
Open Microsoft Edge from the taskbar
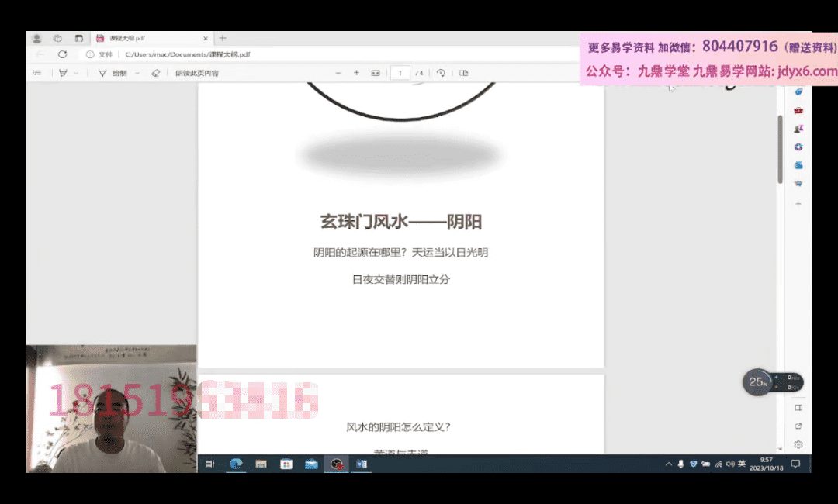point(236,464)
